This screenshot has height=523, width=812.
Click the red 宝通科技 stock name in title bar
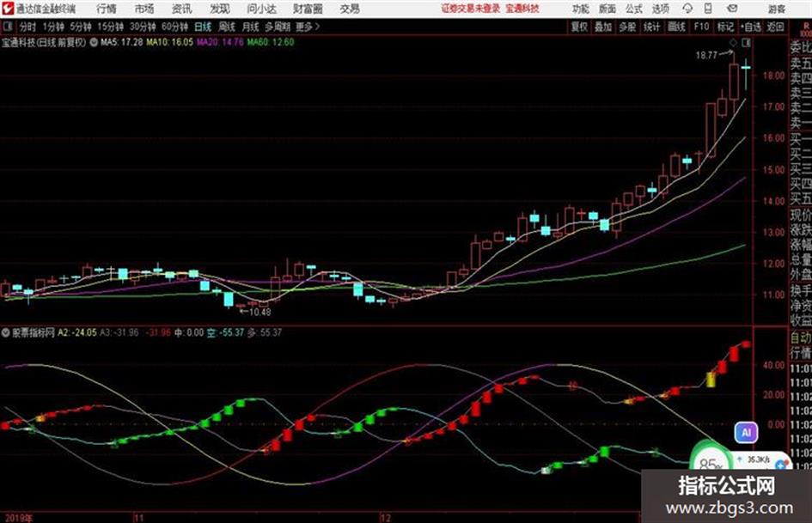point(522,9)
